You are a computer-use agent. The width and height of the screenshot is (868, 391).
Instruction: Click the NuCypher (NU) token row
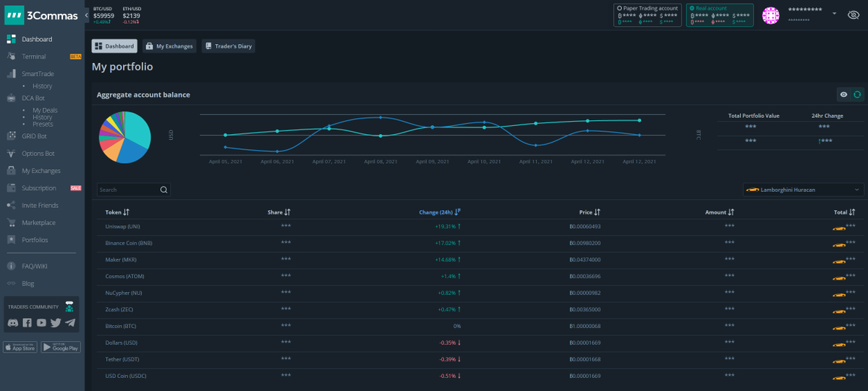pos(480,293)
